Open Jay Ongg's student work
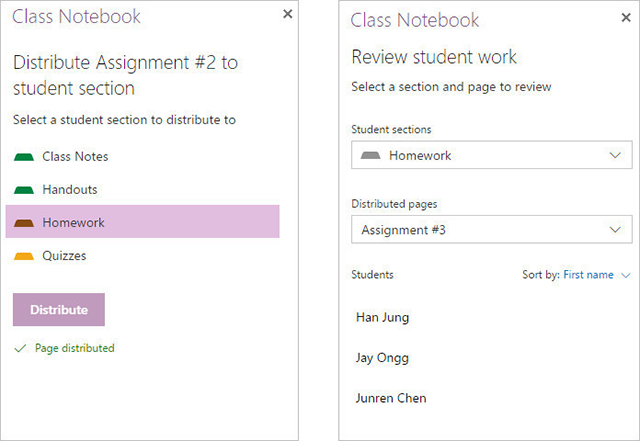The image size is (640, 441). 382,358
